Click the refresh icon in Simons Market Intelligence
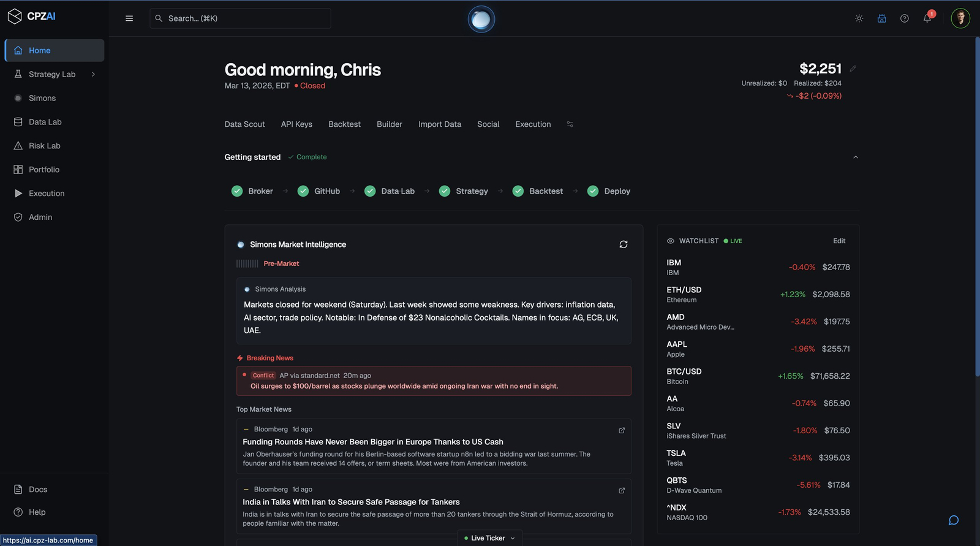Image resolution: width=980 pixels, height=546 pixels. pos(624,245)
